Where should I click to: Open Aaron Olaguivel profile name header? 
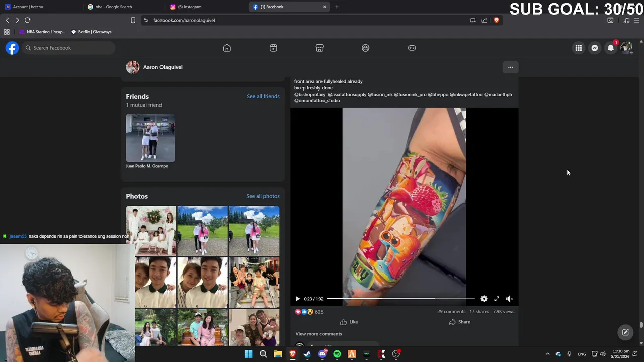pos(163,67)
